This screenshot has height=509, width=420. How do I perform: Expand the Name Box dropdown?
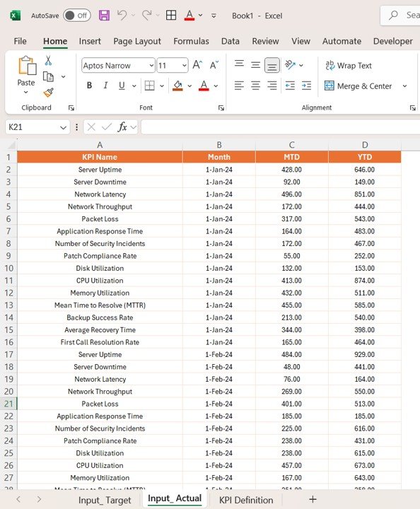coord(64,127)
